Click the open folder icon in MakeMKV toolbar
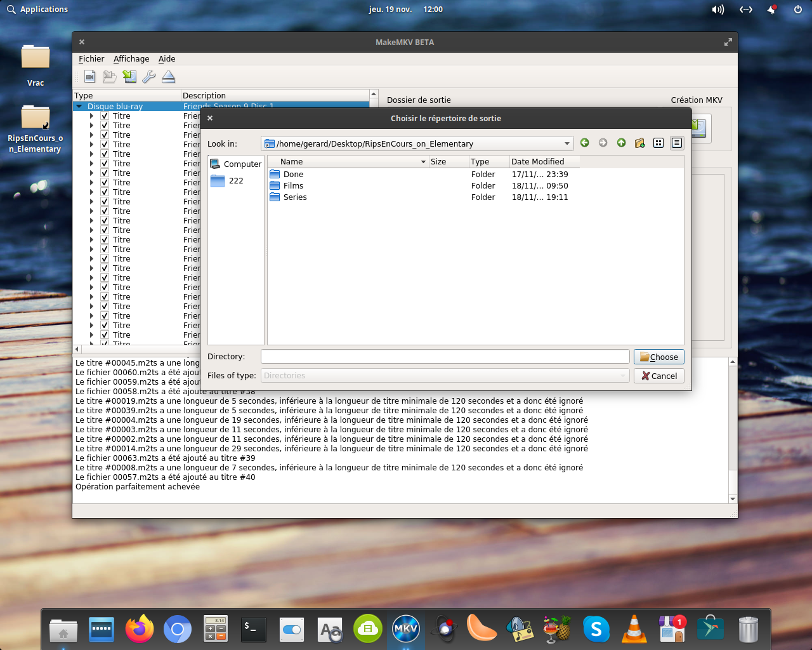Screen dimensions: 812x650 (x=110, y=77)
